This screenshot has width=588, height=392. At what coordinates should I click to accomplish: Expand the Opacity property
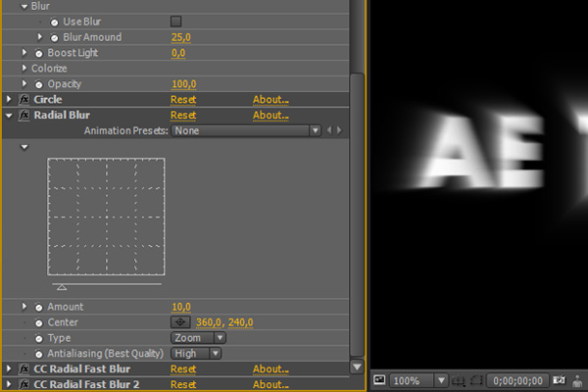coord(24,83)
